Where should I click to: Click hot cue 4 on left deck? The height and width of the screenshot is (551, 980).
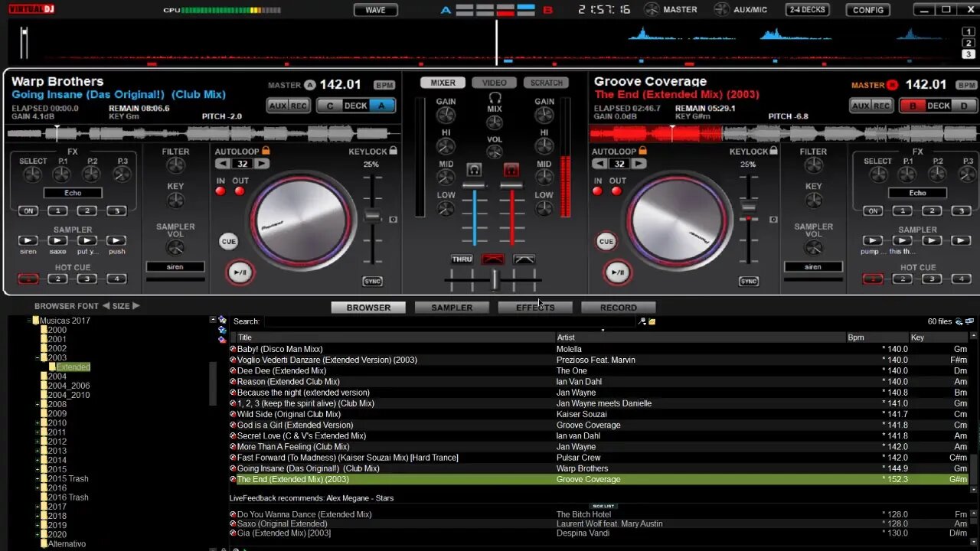pos(116,279)
